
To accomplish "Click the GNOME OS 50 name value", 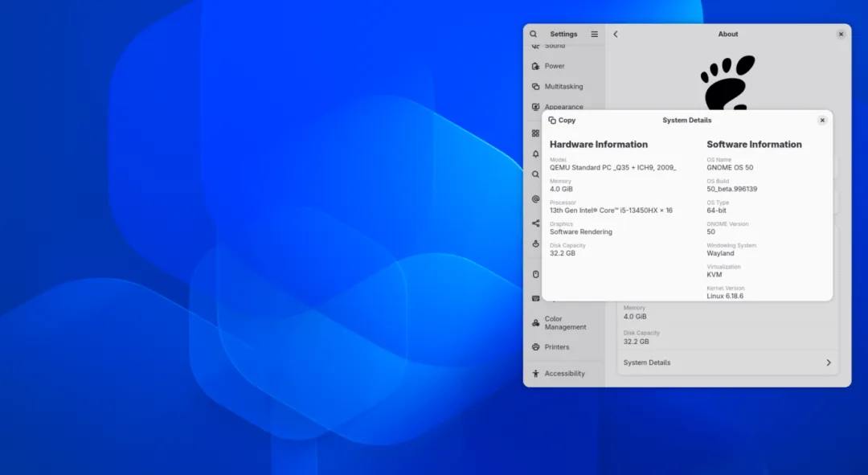I will [730, 168].
